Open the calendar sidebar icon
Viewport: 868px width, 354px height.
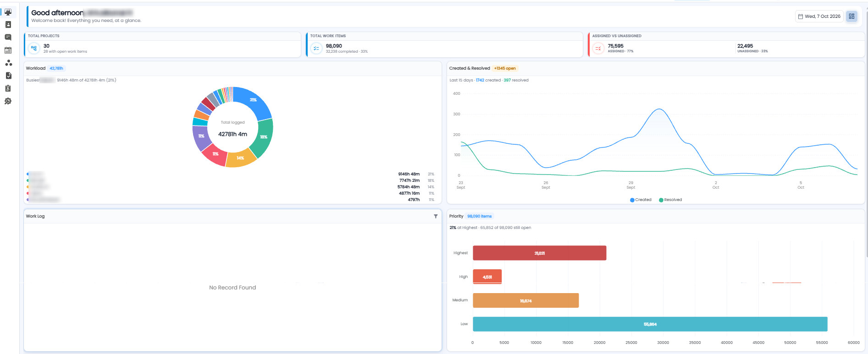click(8, 50)
